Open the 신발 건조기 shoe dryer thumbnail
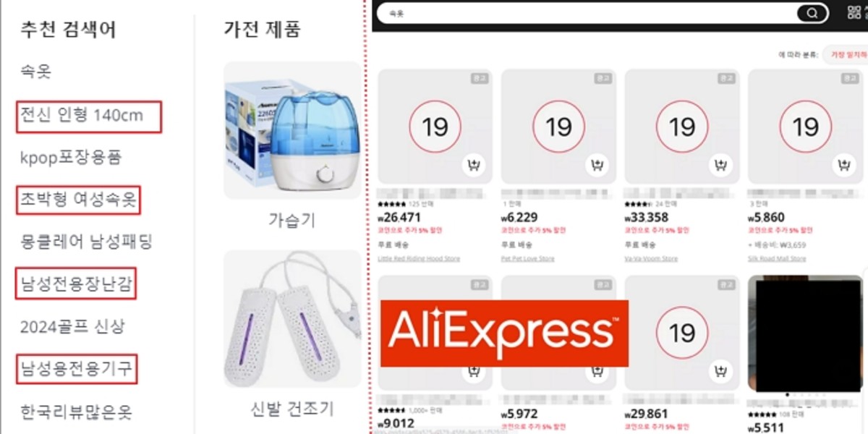The height and width of the screenshot is (434, 868). tap(292, 319)
